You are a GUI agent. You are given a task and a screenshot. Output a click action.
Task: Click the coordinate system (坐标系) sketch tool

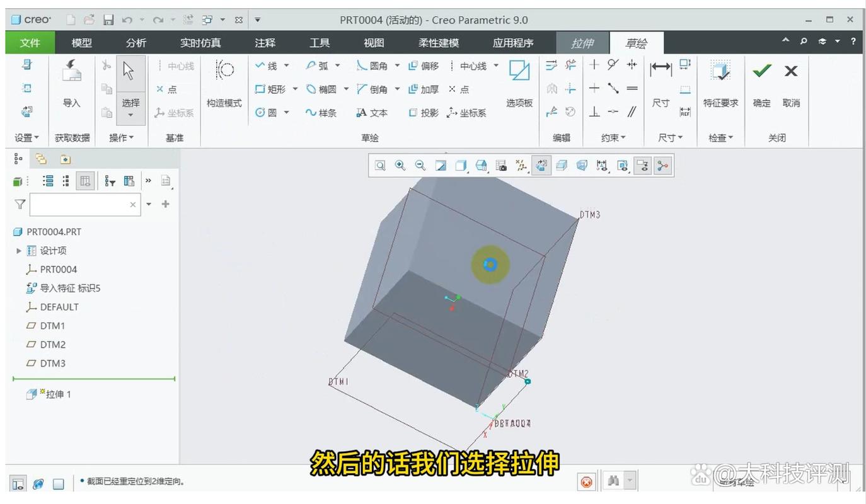click(466, 113)
